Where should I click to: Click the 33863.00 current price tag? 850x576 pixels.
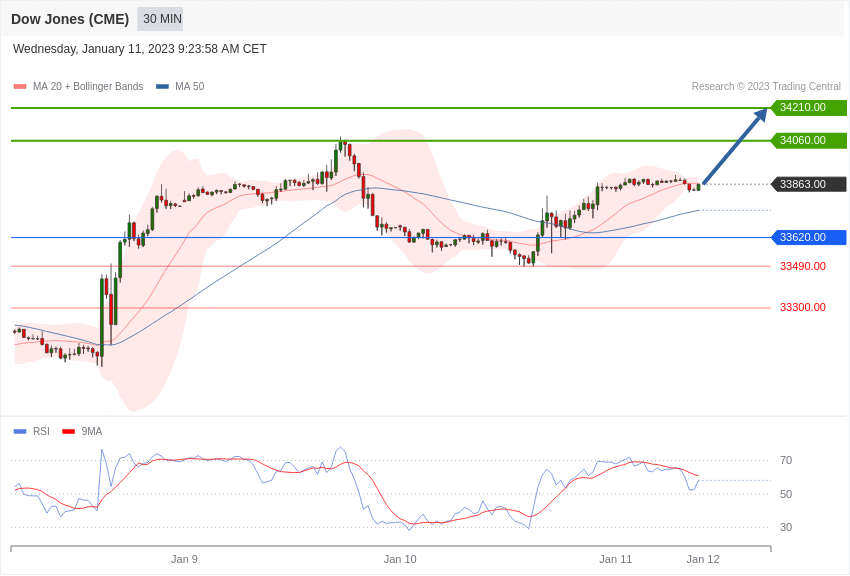(808, 184)
